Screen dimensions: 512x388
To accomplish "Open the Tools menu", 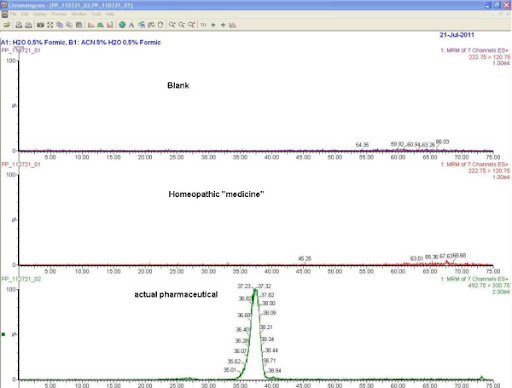I will point(96,14).
